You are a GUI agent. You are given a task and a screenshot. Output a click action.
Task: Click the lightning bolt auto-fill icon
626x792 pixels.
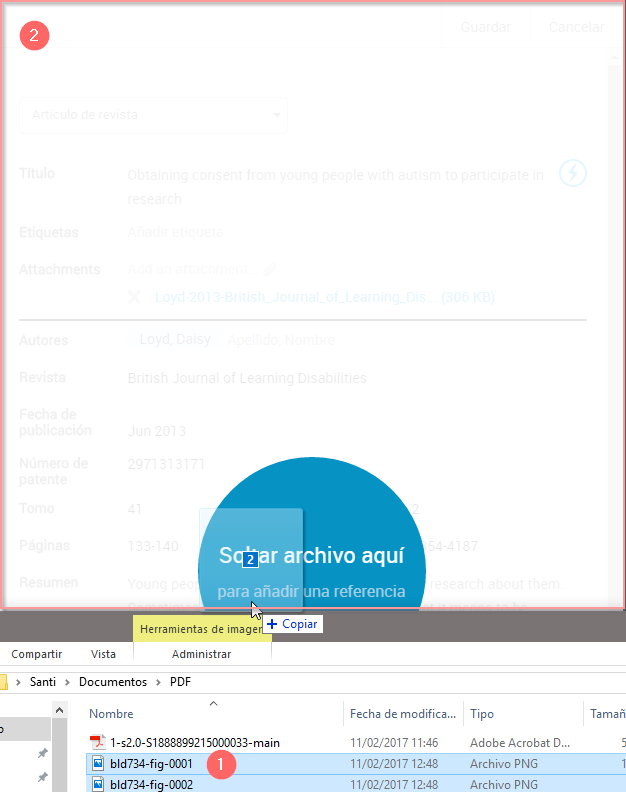[x=572, y=173]
